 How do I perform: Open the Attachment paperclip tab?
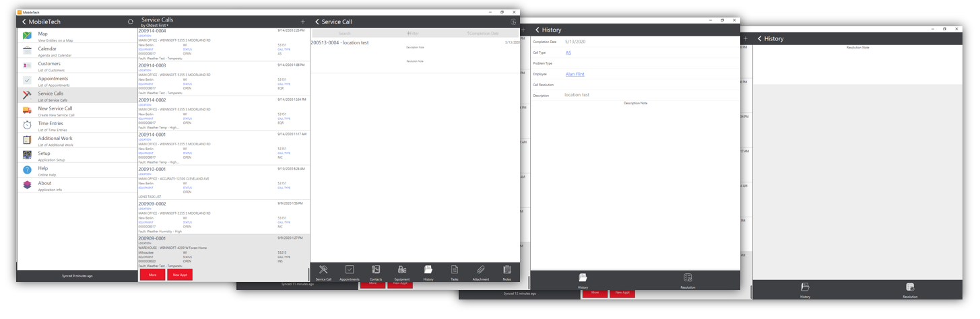coord(480,271)
